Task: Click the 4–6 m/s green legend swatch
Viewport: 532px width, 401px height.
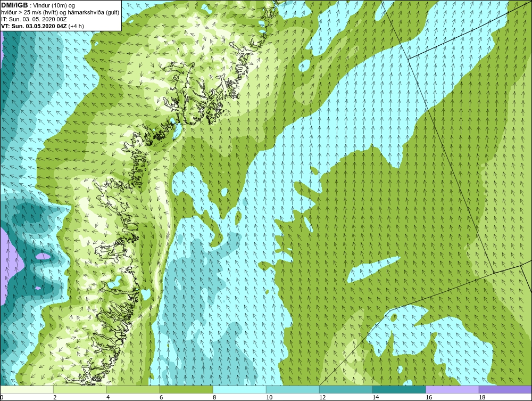Action: (133, 390)
